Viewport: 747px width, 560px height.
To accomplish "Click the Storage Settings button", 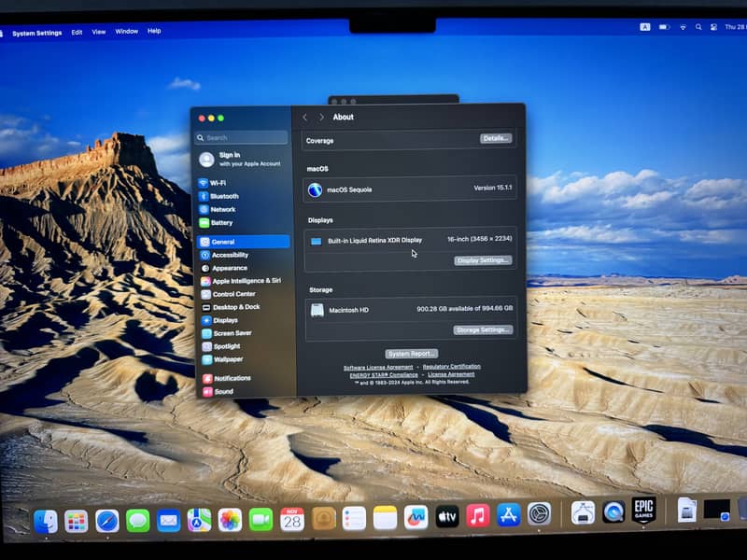I will 483,329.
